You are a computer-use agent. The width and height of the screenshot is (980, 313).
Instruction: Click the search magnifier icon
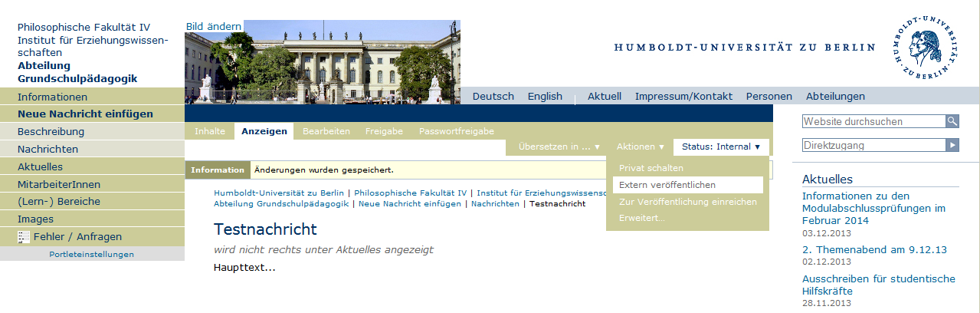tap(952, 121)
